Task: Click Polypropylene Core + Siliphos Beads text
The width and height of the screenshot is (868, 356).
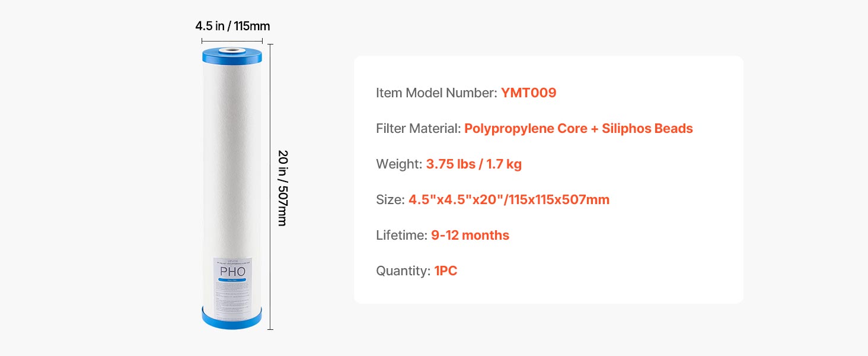Action: pos(579,129)
